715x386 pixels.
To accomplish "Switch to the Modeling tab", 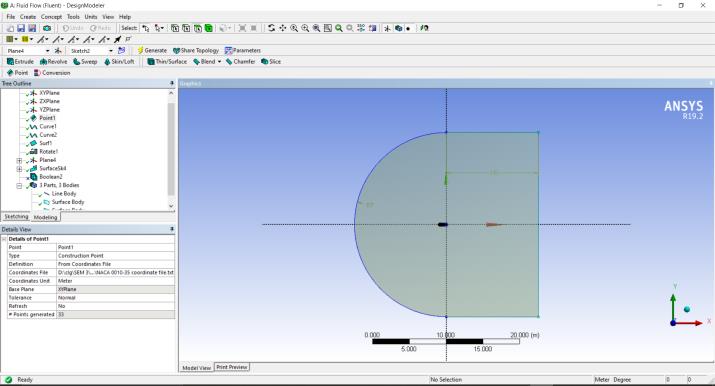I will [x=46, y=217].
